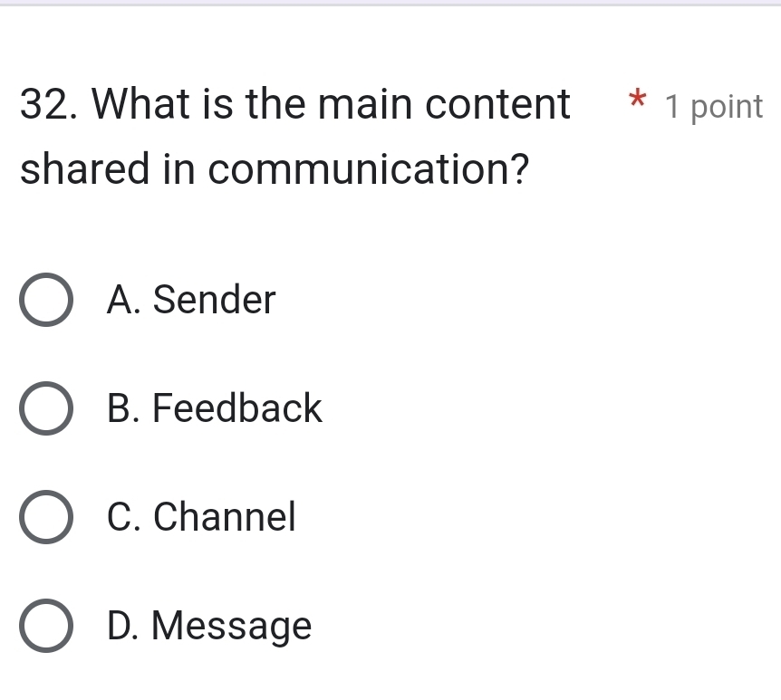
Task: Click the word "What" in the question
Action: tap(139, 105)
